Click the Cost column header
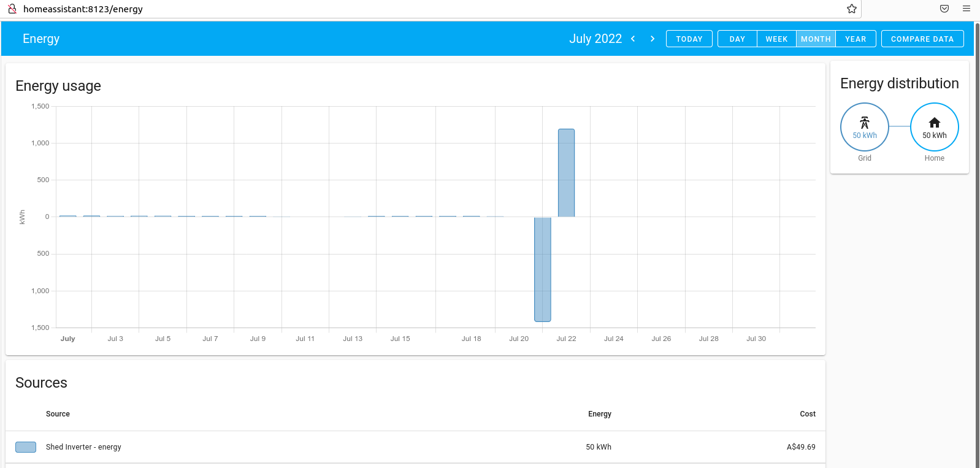 click(808, 414)
